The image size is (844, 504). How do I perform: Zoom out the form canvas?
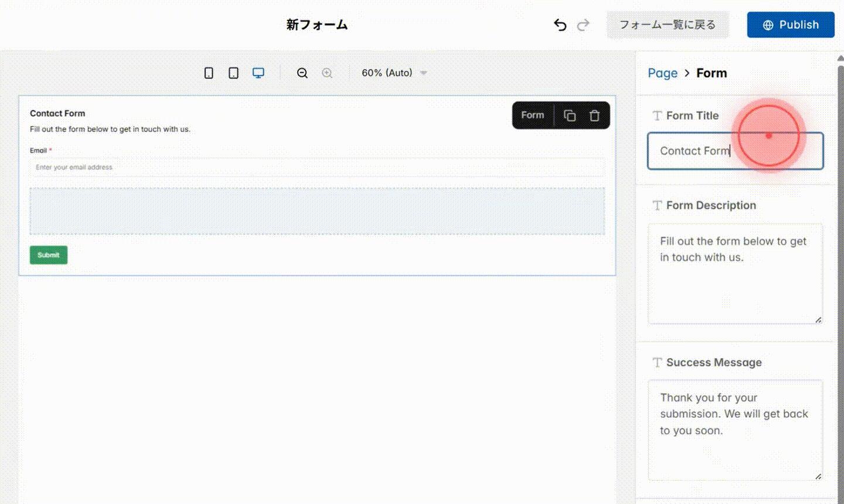click(302, 73)
